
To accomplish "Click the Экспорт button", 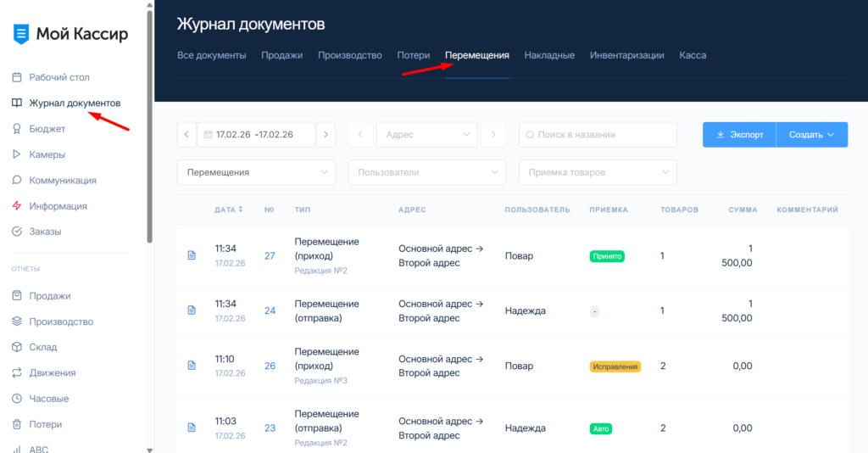I will click(739, 134).
